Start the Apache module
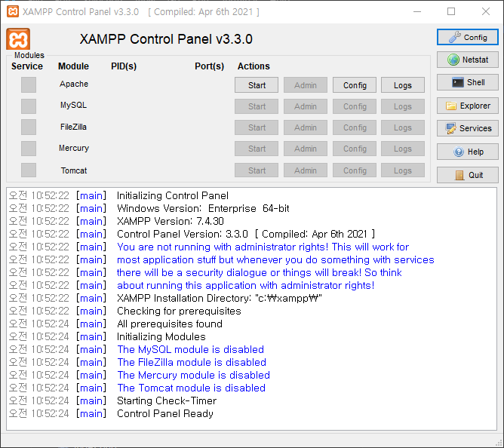The height and width of the screenshot is (448, 504). [257, 85]
